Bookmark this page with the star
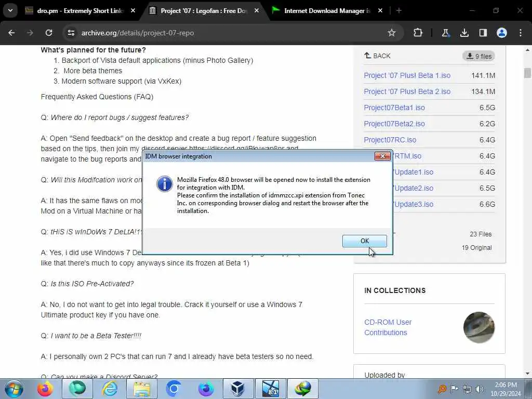This screenshot has height=399, width=532. pyautogui.click(x=392, y=33)
